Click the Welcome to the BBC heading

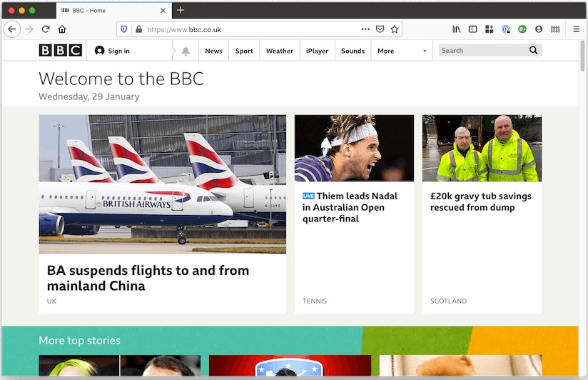(x=121, y=79)
